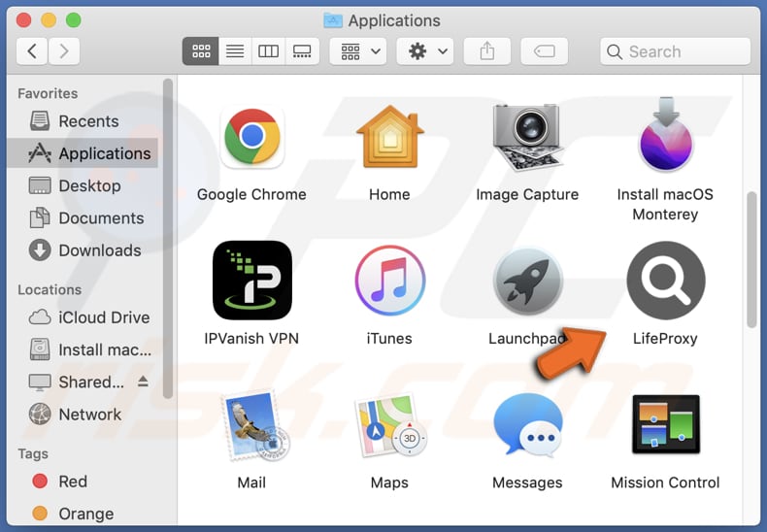Open Downloads in the sidebar
This screenshot has width=767, height=532.
pyautogui.click(x=83, y=250)
